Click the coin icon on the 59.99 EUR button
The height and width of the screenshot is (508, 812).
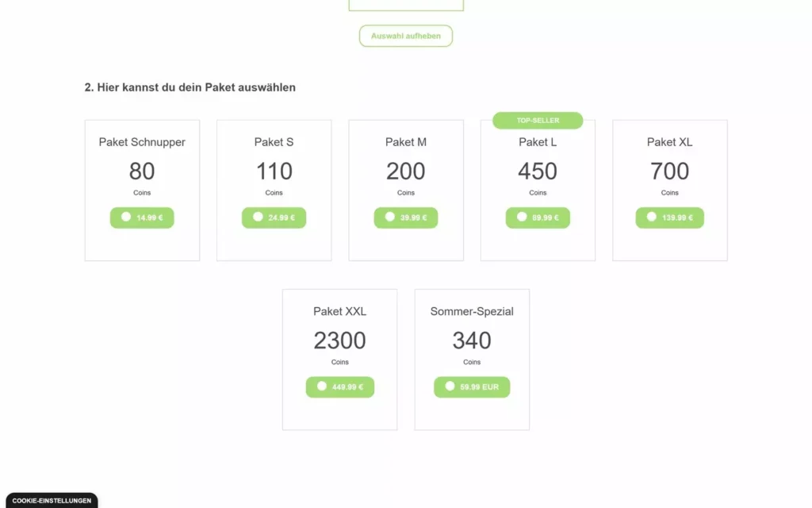click(x=450, y=387)
